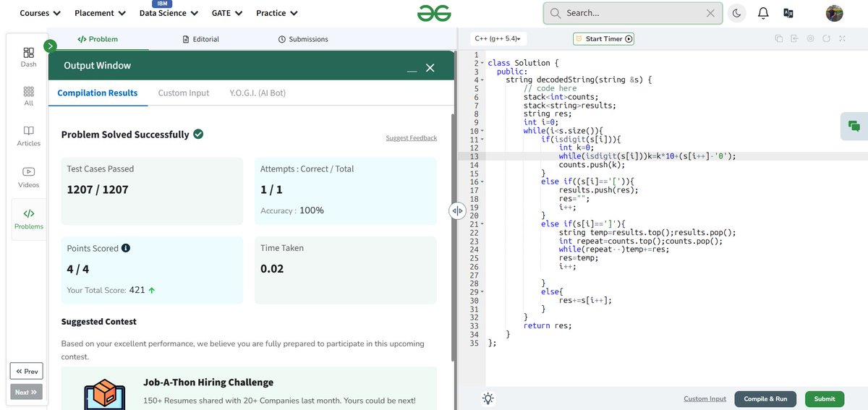The height and width of the screenshot is (410, 868).
Task: Expand the Courses menu
Action: [x=40, y=13]
